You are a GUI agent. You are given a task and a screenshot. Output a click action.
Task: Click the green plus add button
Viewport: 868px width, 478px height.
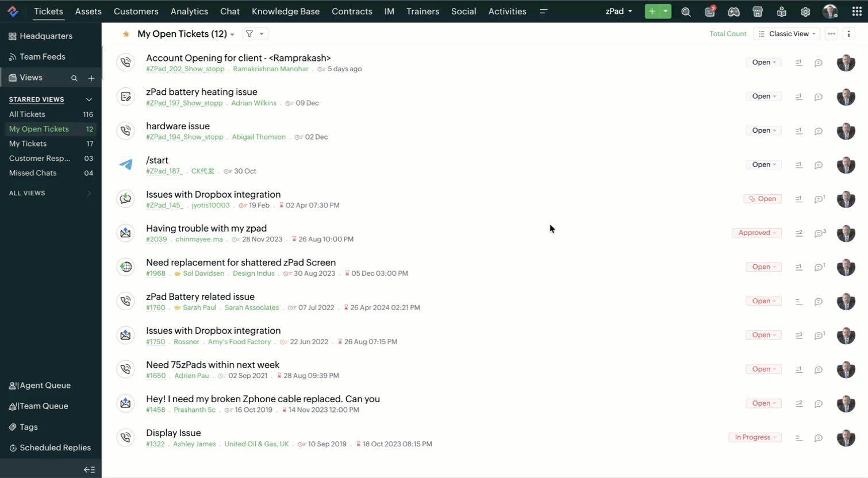click(652, 11)
